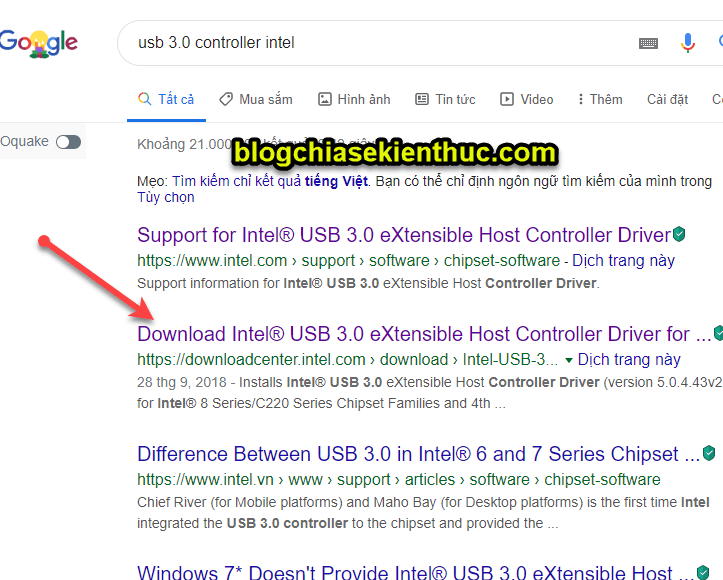Click the Hình ảnh picture icon
This screenshot has height=580, width=723.
tap(325, 99)
